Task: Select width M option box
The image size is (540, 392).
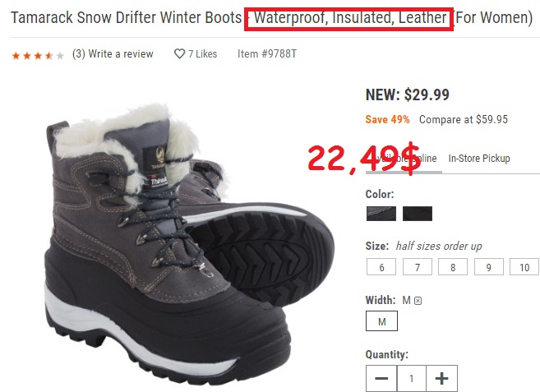Action: coord(381,321)
